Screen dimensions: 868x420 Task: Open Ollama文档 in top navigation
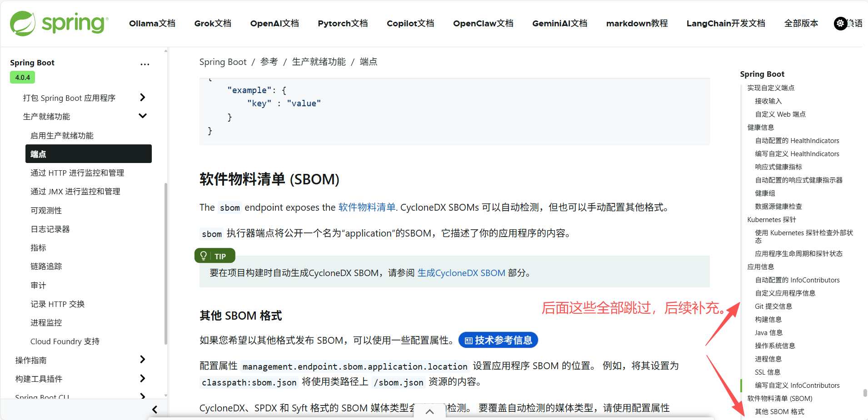(152, 24)
